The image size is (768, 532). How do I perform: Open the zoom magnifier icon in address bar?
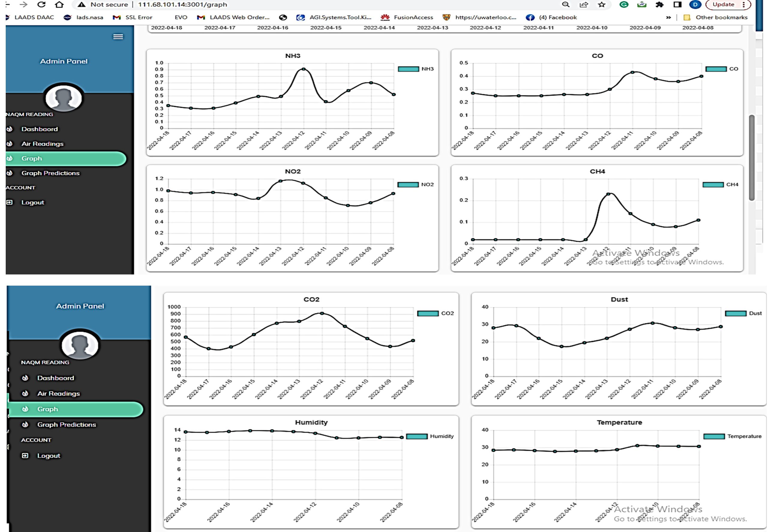coord(565,4)
